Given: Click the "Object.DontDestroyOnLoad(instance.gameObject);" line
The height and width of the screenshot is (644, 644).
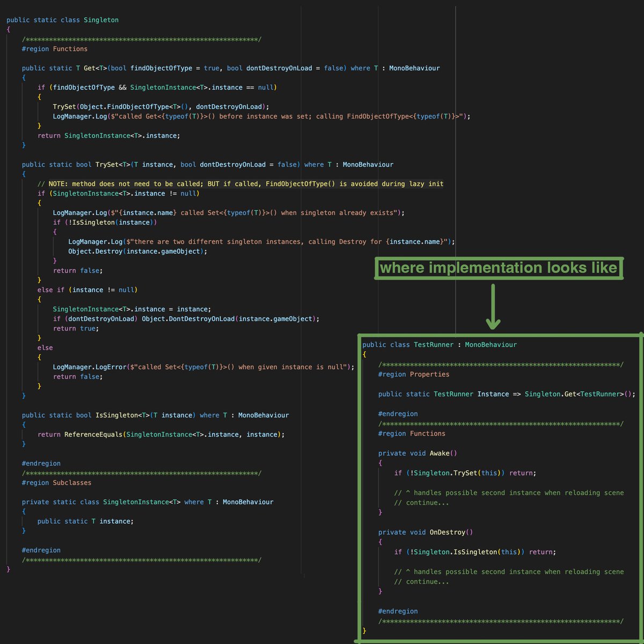Looking at the screenshot, I should pyautogui.click(x=186, y=319).
